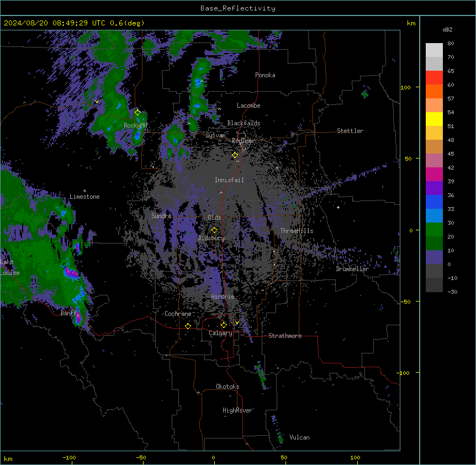
Task: Click the yellow station marker beside RockyMH
Action: click(137, 113)
